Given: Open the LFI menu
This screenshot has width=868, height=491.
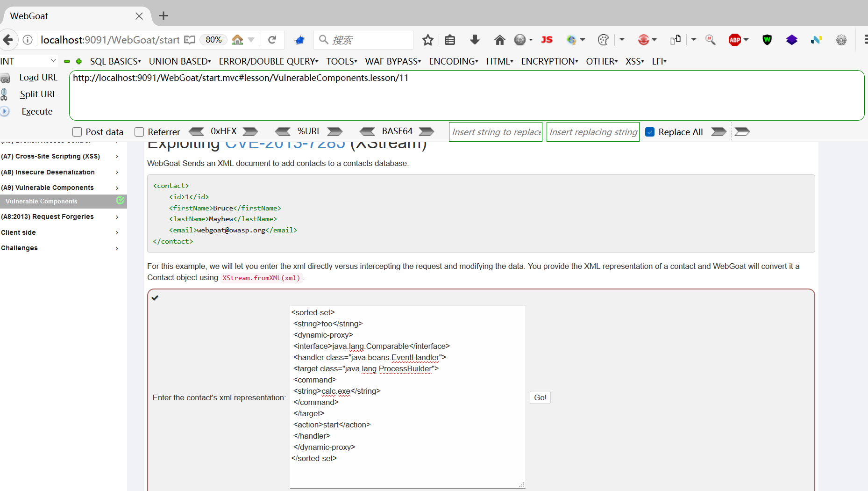Looking at the screenshot, I should (659, 61).
